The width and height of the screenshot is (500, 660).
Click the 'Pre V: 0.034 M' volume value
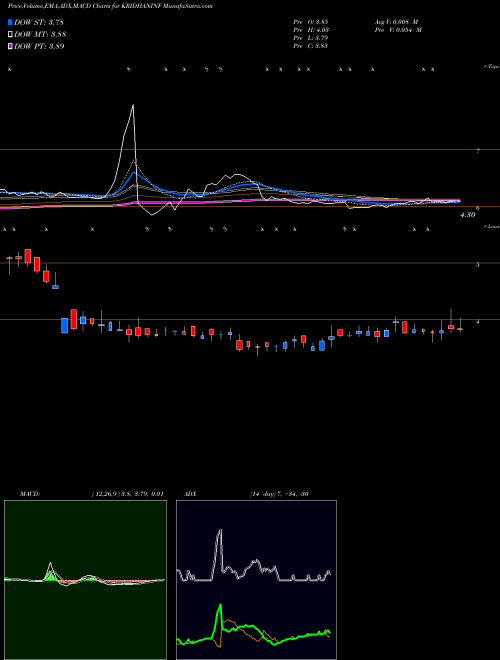coord(398,30)
